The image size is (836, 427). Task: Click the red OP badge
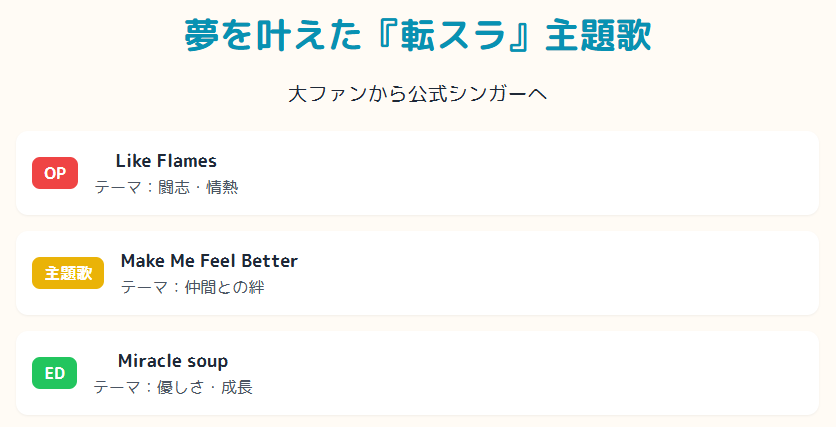[55, 173]
